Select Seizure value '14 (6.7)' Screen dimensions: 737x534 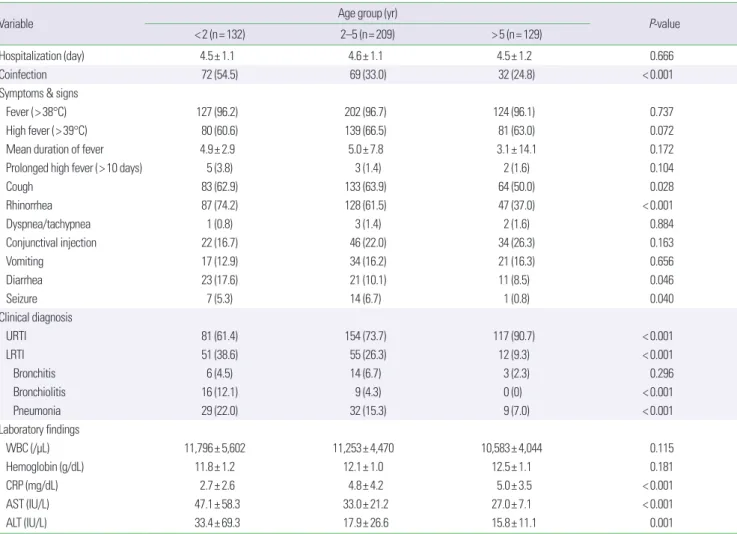click(x=365, y=299)
